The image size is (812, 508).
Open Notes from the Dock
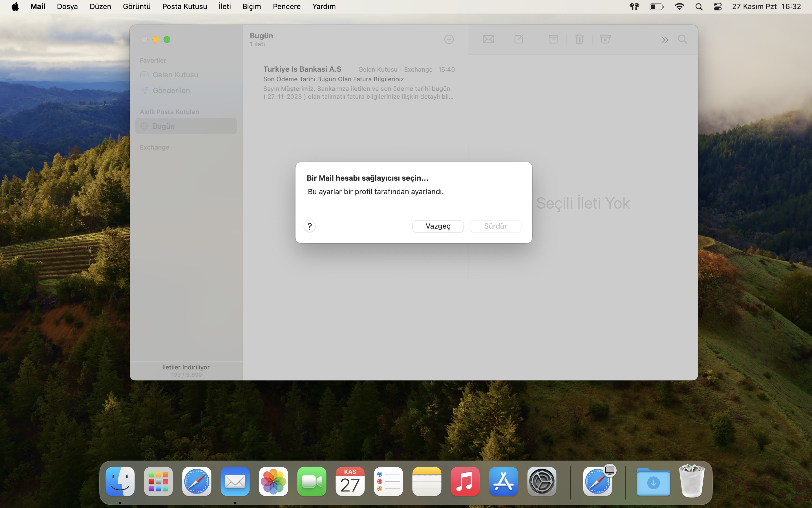(x=427, y=481)
